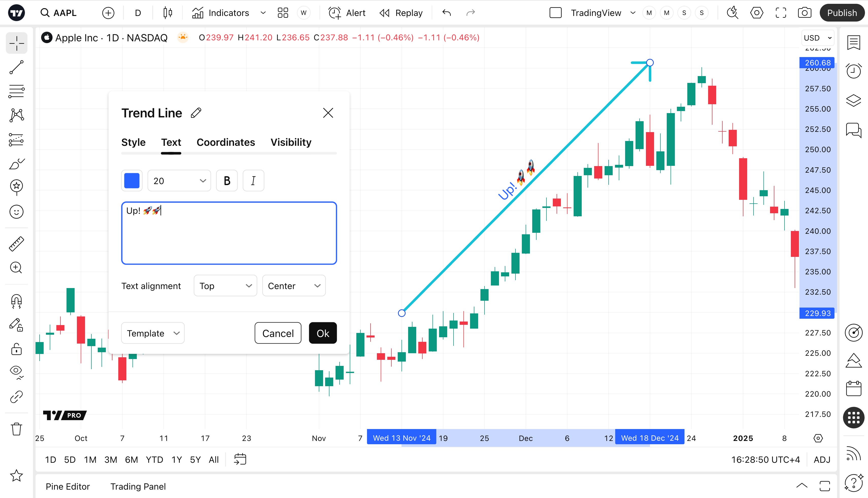Open the Template dropdown
Image resolution: width=868 pixels, height=498 pixels.
(153, 333)
